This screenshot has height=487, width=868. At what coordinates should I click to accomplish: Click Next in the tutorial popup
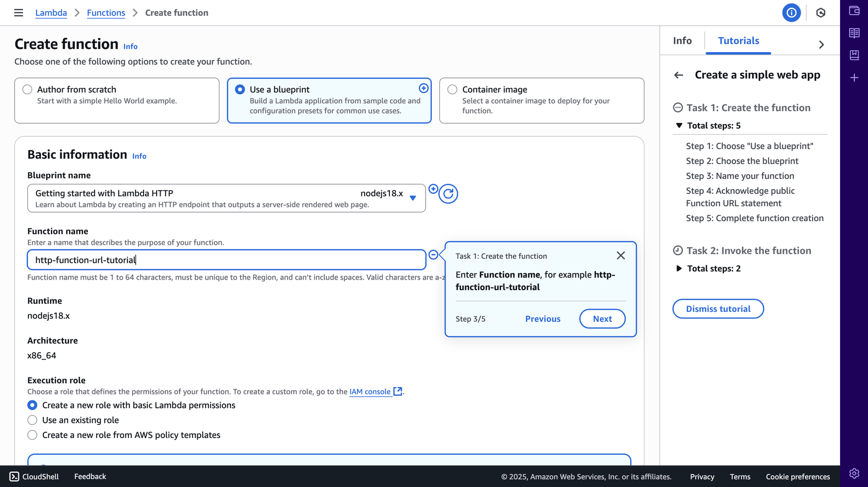(602, 319)
